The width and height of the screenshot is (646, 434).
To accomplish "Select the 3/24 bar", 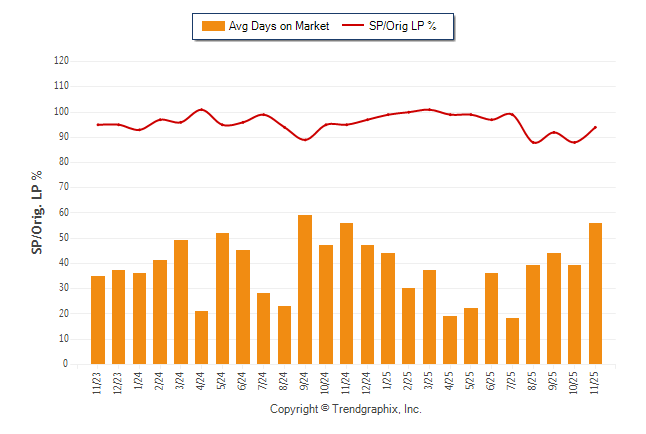I will pos(181,302).
